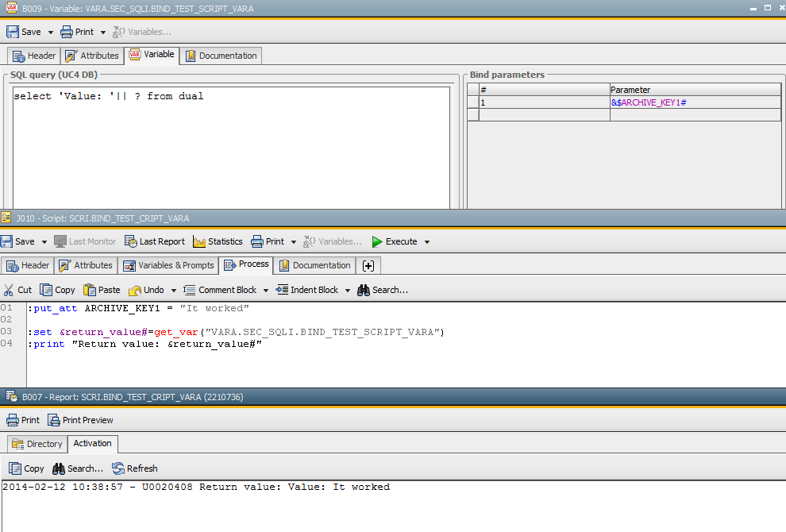Select the Activation tab
This screenshot has width=786, height=532.
(93, 443)
